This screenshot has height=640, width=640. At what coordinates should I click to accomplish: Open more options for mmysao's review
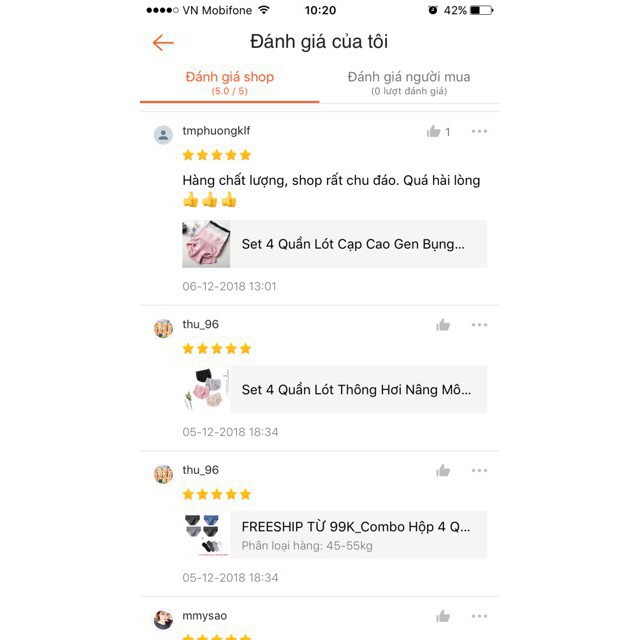click(x=479, y=616)
